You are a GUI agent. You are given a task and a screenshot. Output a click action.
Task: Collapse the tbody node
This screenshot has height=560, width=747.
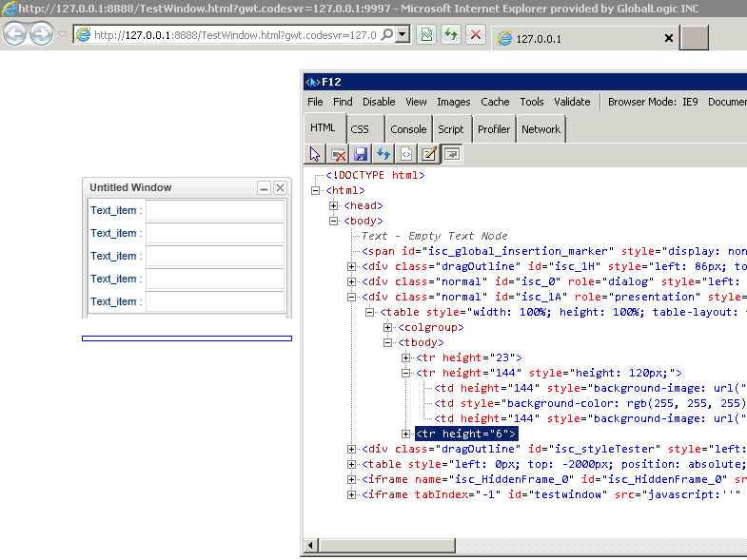(388, 342)
